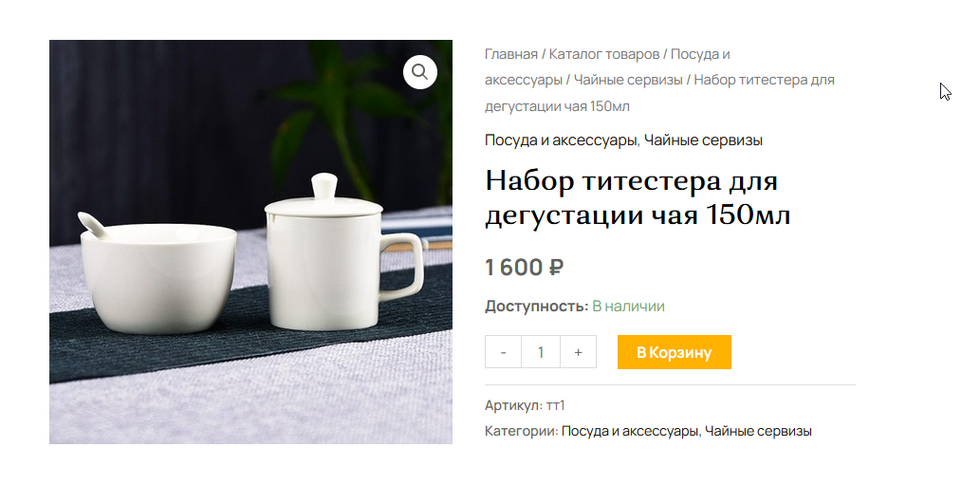Viewport: 980px width, 503px height.
Task: Click the green В наличии availability text
Action: tap(628, 307)
